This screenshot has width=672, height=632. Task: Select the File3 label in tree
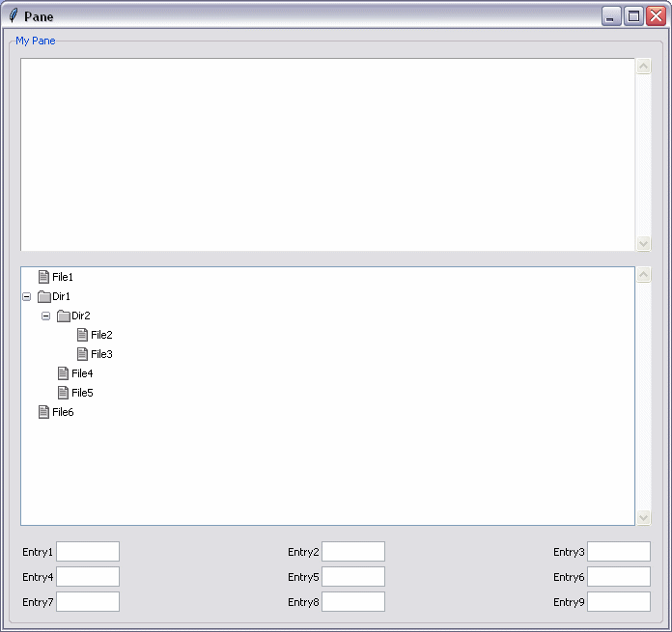(101, 354)
